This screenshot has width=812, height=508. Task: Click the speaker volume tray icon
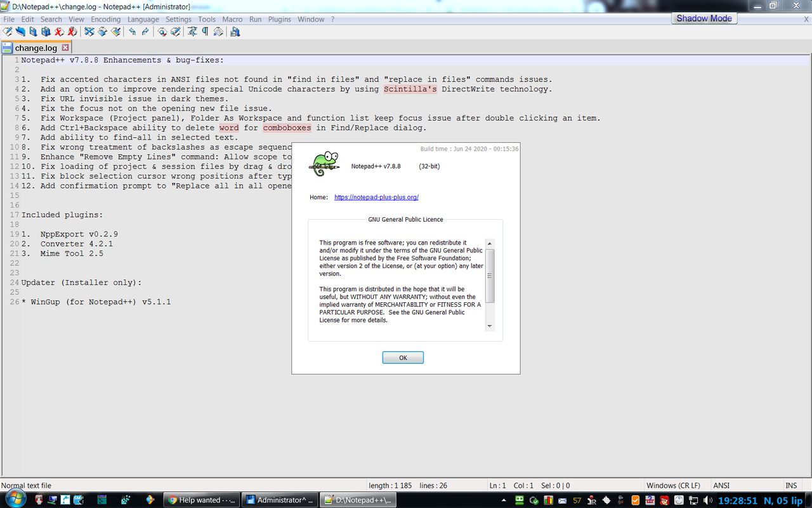(x=707, y=500)
